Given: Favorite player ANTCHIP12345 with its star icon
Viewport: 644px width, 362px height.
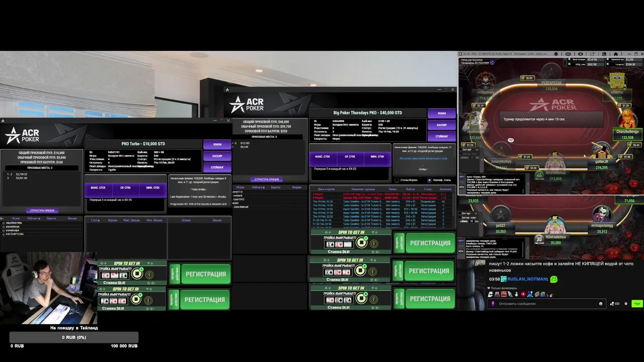Looking at the screenshot, I should 3,234.
